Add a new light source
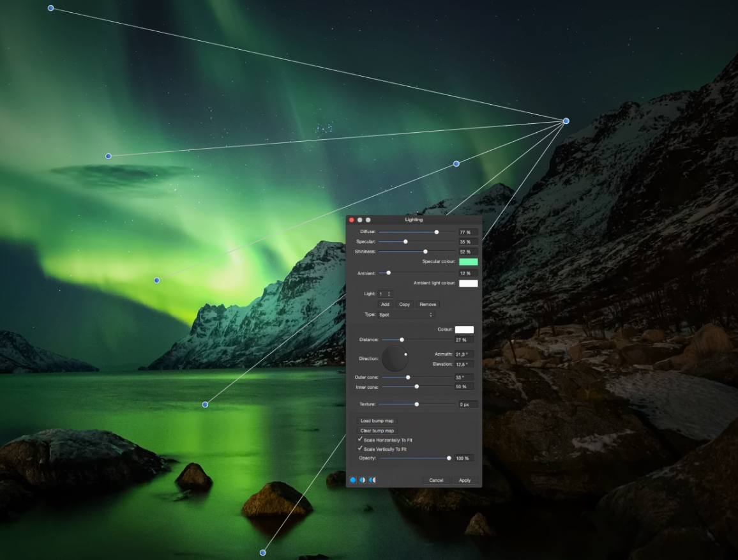 tap(385, 304)
